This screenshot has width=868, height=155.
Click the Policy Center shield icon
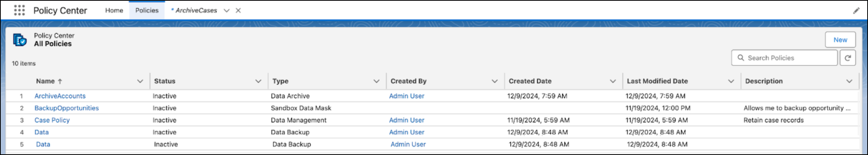(20, 40)
